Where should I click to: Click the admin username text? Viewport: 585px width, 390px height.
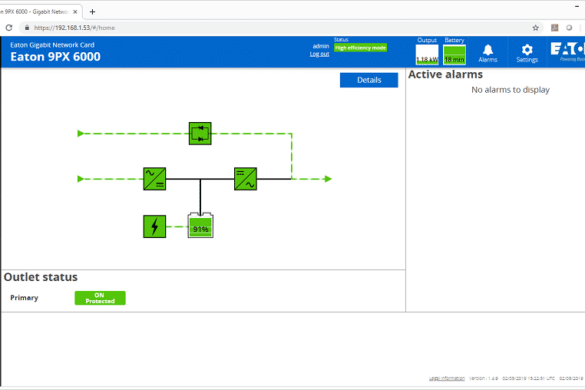(321, 46)
